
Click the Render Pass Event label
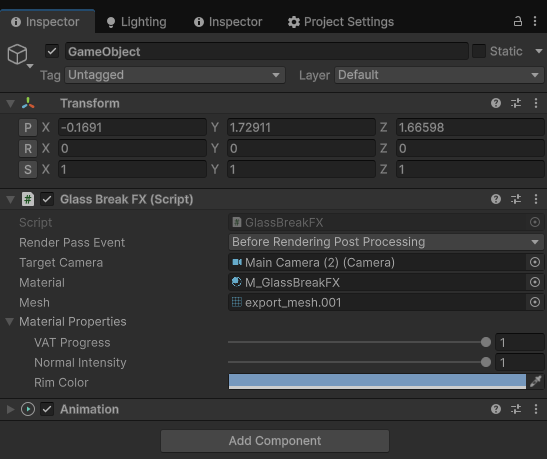pos(72,243)
